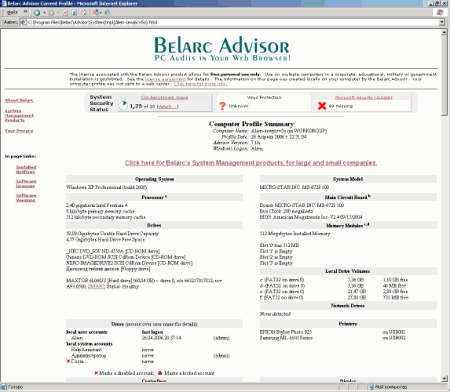450x392 pixels.
Task: Click the Drives section header
Action: point(154,225)
